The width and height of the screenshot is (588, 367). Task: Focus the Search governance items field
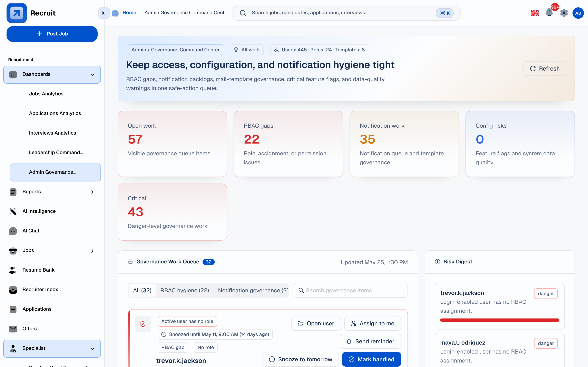click(350, 290)
